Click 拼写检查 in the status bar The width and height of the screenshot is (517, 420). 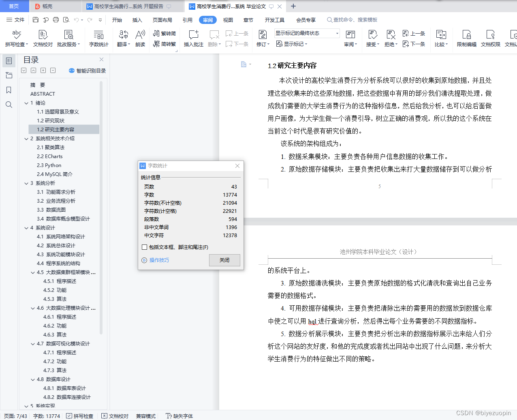[x=80, y=416]
